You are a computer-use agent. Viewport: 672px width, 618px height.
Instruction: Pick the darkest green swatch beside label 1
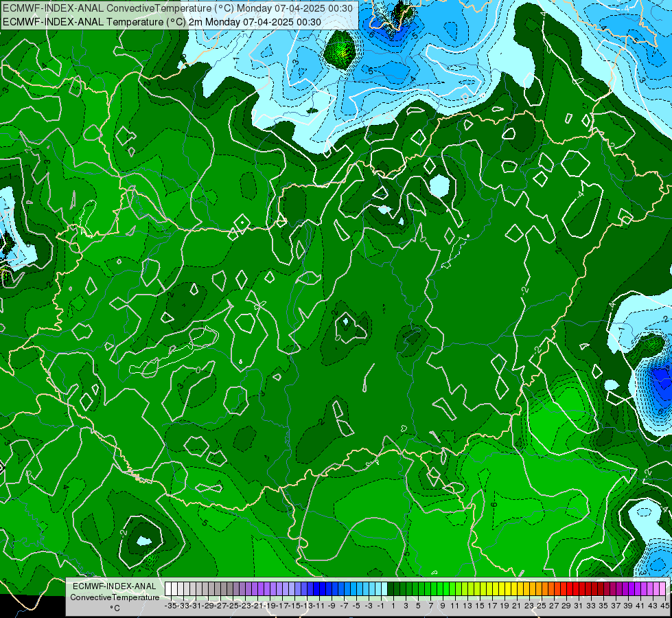[390, 589]
